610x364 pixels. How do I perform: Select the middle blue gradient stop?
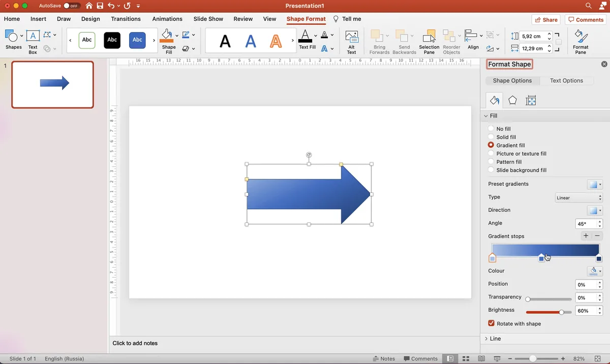tap(541, 258)
